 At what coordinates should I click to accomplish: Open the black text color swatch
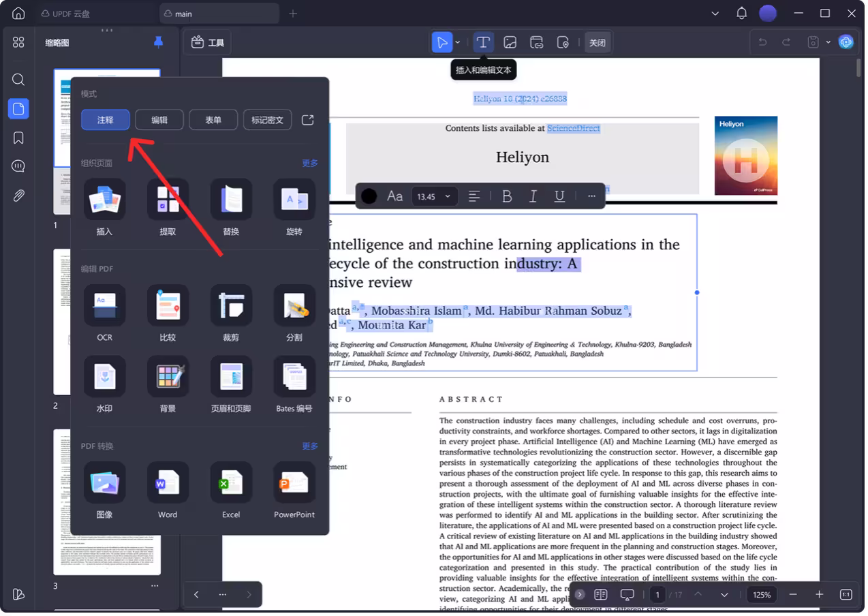point(369,196)
